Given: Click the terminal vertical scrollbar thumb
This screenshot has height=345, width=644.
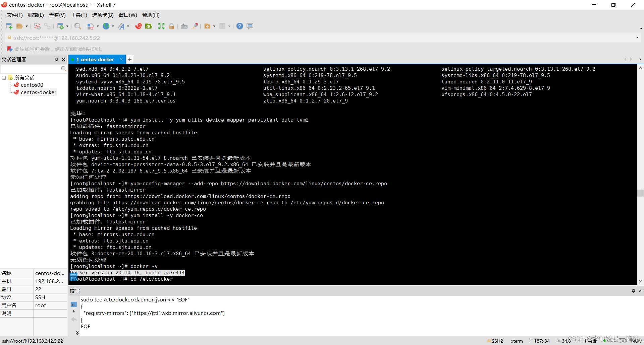Looking at the screenshot, I should (x=640, y=193).
